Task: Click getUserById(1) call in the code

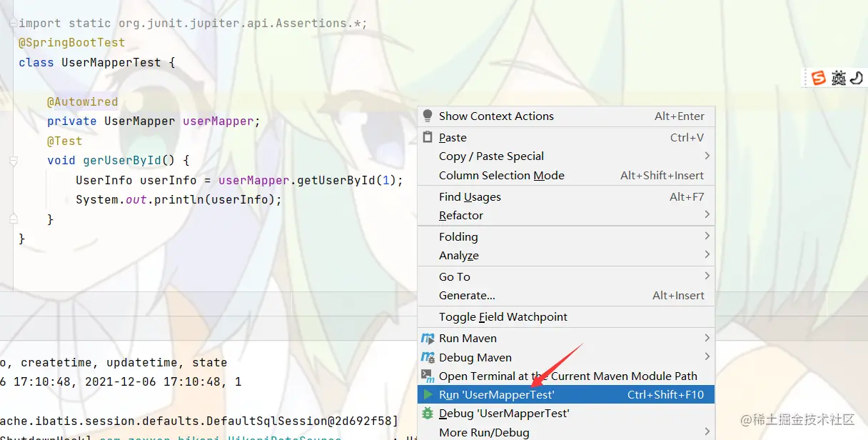Action: pos(347,180)
